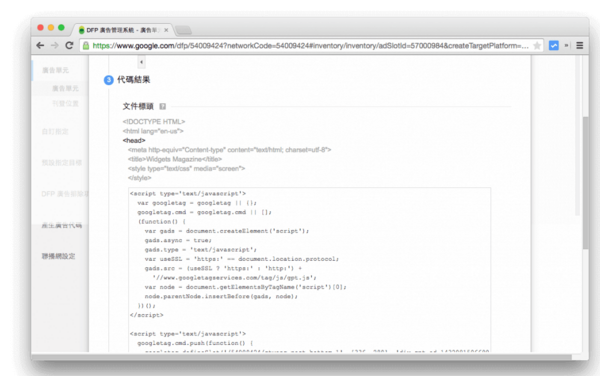Open the Chrome hamburger menu
Image resolution: width=600 pixels, height=376 pixels.
pos(580,46)
